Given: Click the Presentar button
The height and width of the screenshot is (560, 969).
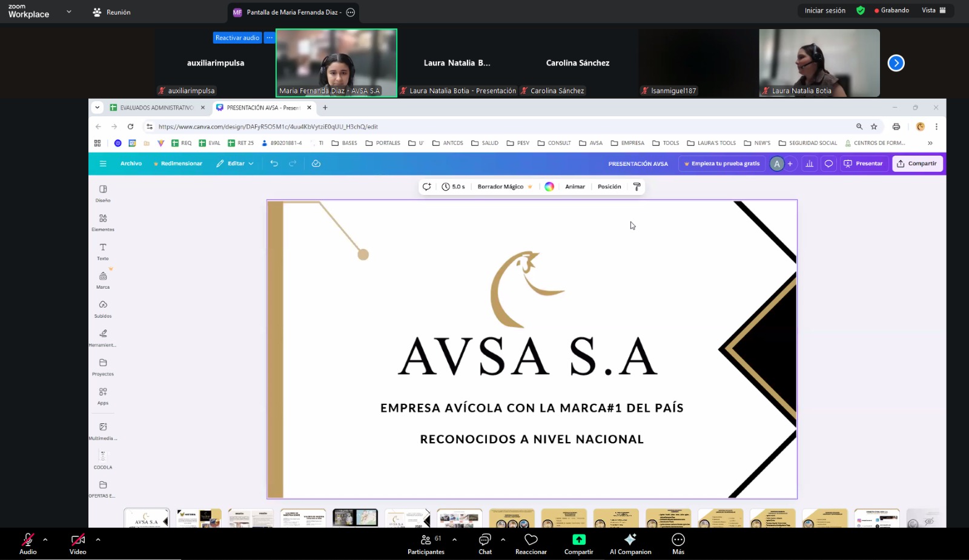Looking at the screenshot, I should pyautogui.click(x=864, y=163).
